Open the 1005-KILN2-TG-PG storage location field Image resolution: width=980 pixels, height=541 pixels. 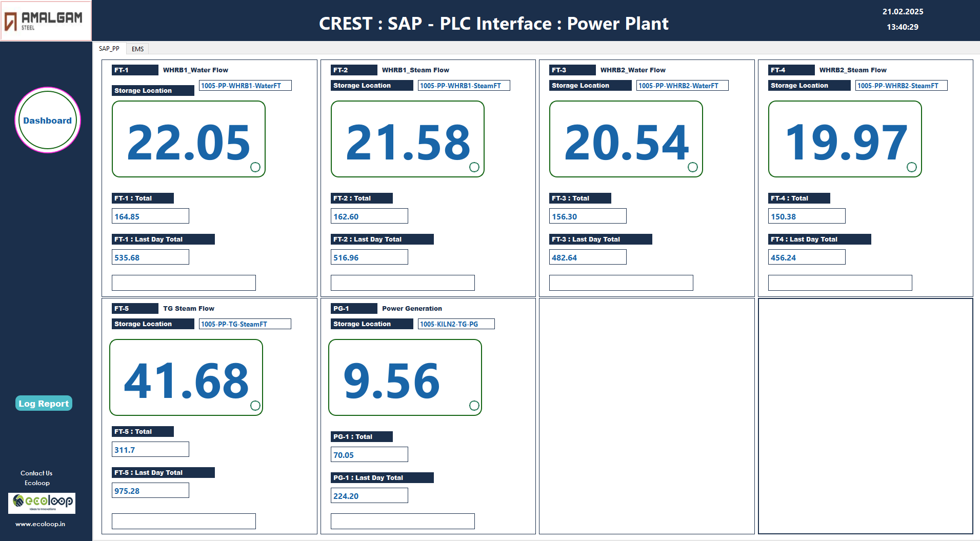click(455, 324)
